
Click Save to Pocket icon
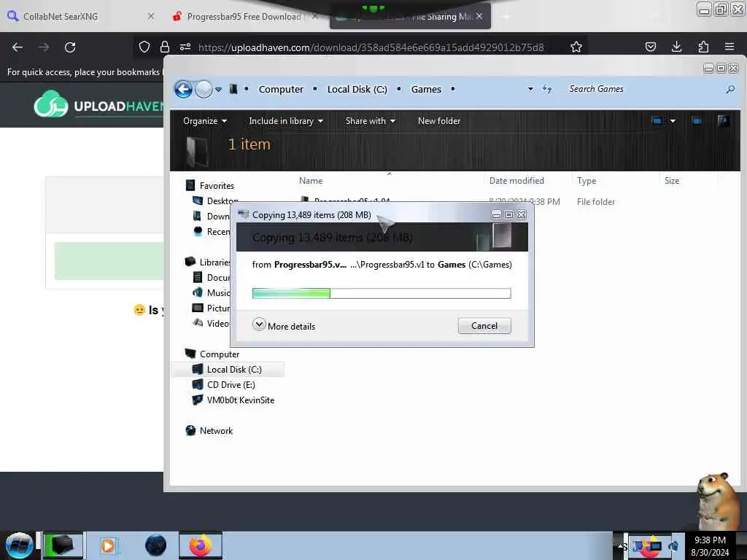pos(650,47)
